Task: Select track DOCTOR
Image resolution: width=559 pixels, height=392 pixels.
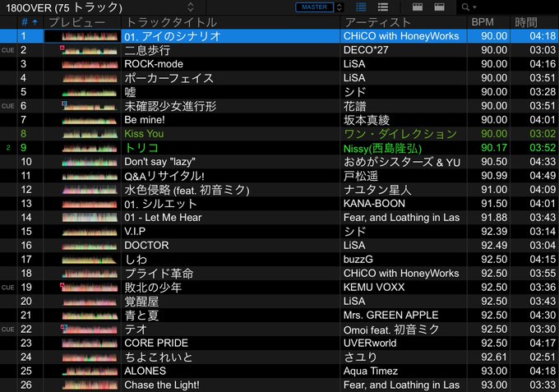Action: tap(146, 246)
